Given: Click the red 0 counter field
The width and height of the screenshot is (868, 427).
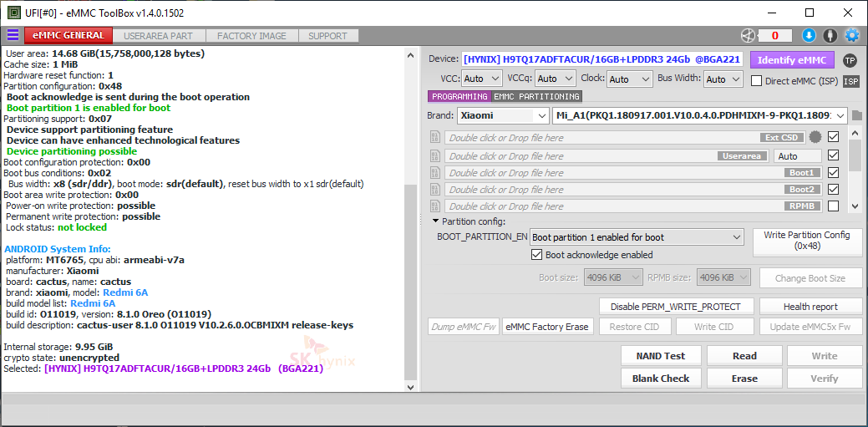Looking at the screenshot, I should pos(774,36).
